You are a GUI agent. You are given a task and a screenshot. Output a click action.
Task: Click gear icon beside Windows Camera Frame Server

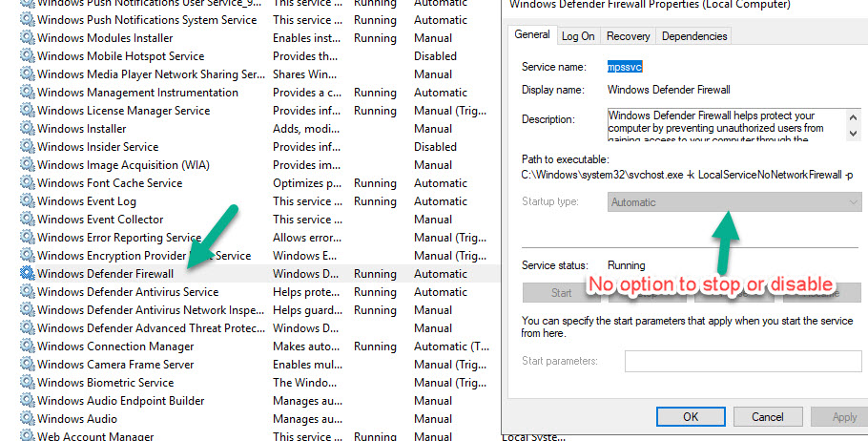(x=27, y=364)
